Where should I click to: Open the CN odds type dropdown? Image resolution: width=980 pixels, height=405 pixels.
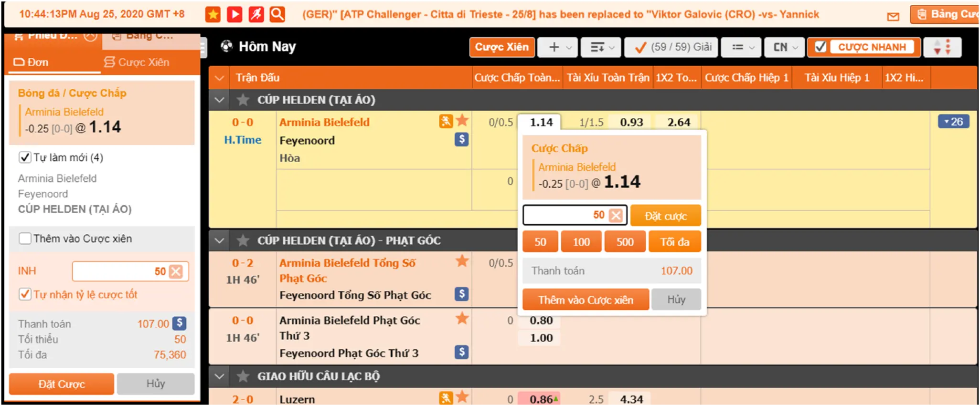click(x=785, y=47)
